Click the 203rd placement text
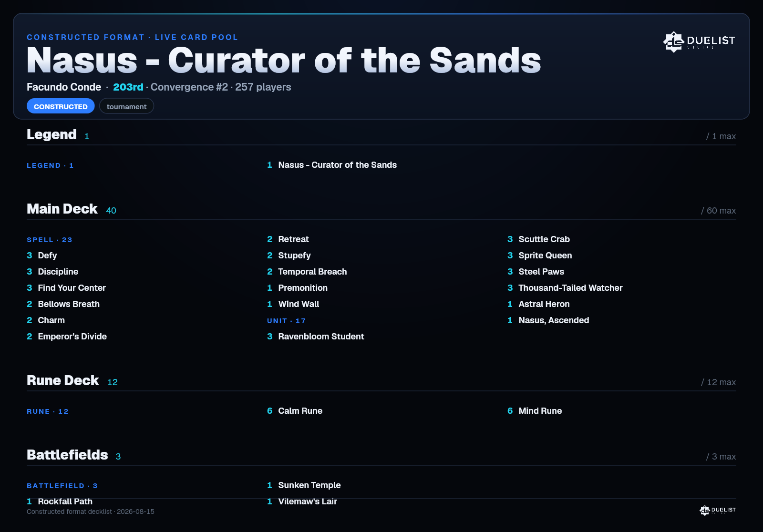 click(128, 87)
